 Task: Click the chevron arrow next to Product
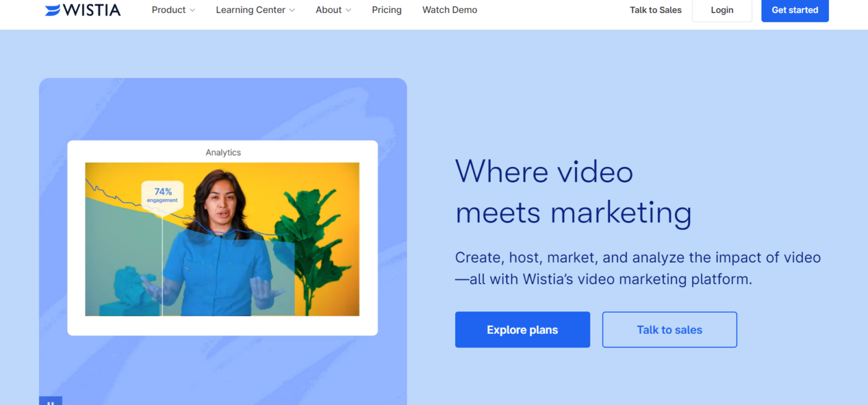(192, 11)
